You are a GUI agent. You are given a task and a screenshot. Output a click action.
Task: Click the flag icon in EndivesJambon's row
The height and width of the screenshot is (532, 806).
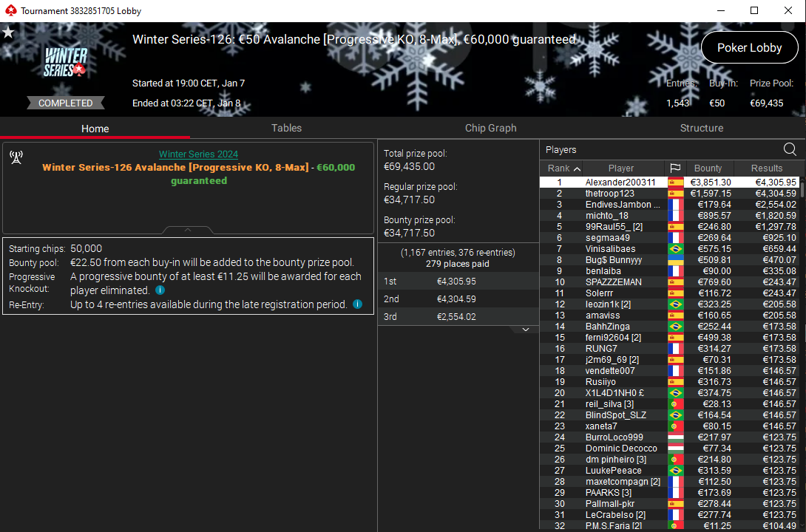point(675,205)
